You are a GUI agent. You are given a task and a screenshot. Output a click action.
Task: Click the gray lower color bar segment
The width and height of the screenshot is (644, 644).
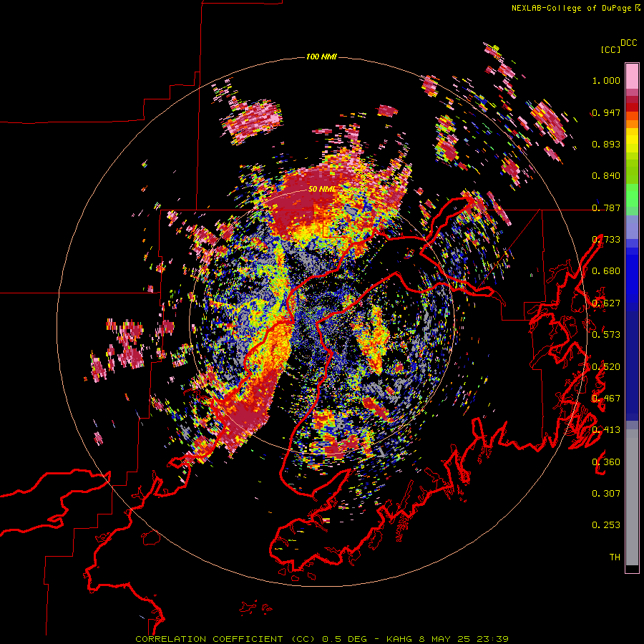[x=632, y=497]
